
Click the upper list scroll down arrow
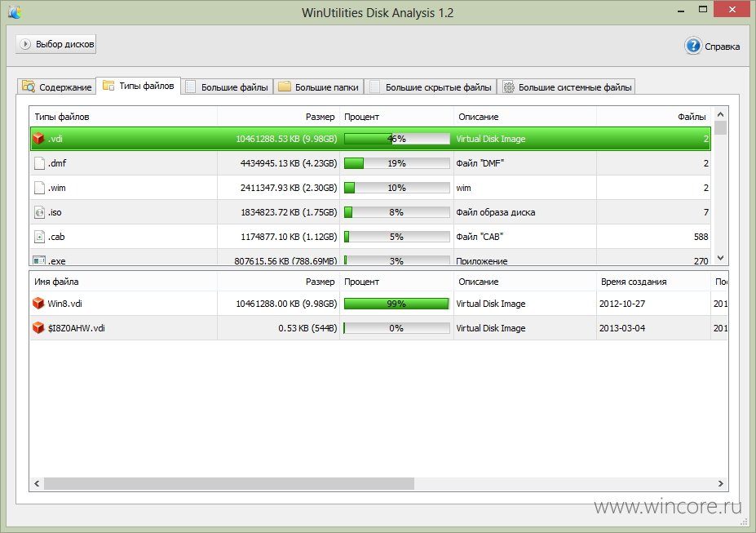[x=720, y=258]
